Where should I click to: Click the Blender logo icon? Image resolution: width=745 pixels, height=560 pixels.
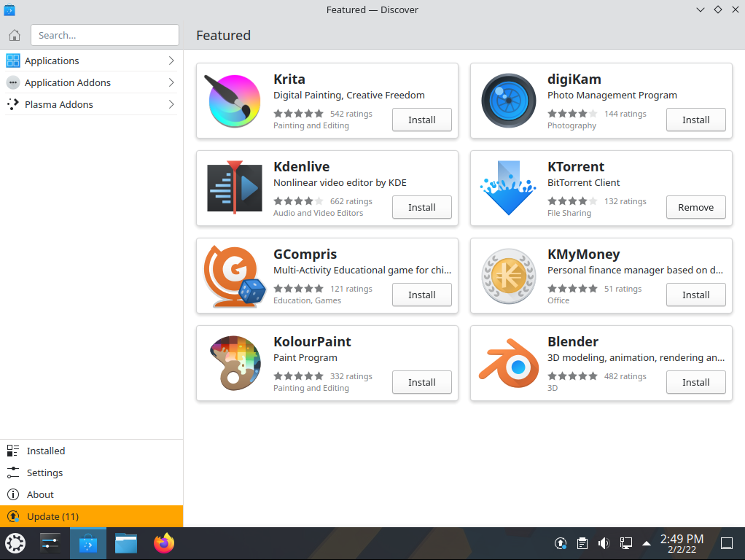pyautogui.click(x=508, y=363)
